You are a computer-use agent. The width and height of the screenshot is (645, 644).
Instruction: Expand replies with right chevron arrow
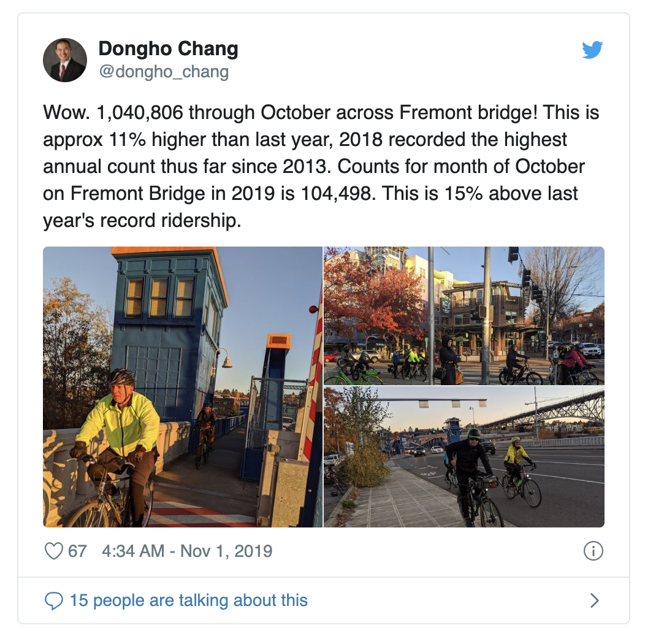(x=594, y=601)
